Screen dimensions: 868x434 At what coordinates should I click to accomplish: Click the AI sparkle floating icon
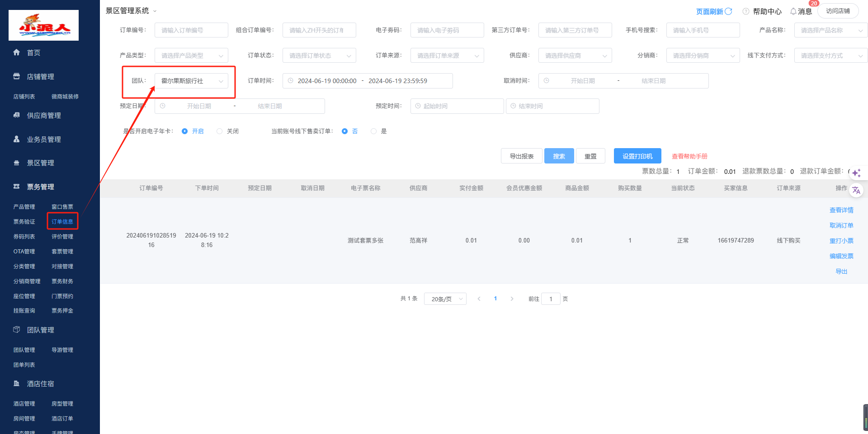pyautogui.click(x=856, y=173)
